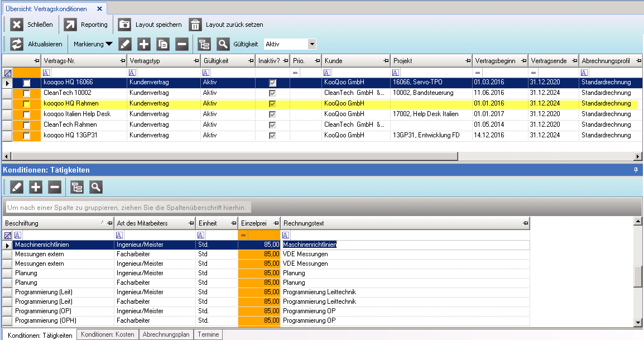
Task: Open the Konditionen: Kosten tab
Action: tap(107, 335)
